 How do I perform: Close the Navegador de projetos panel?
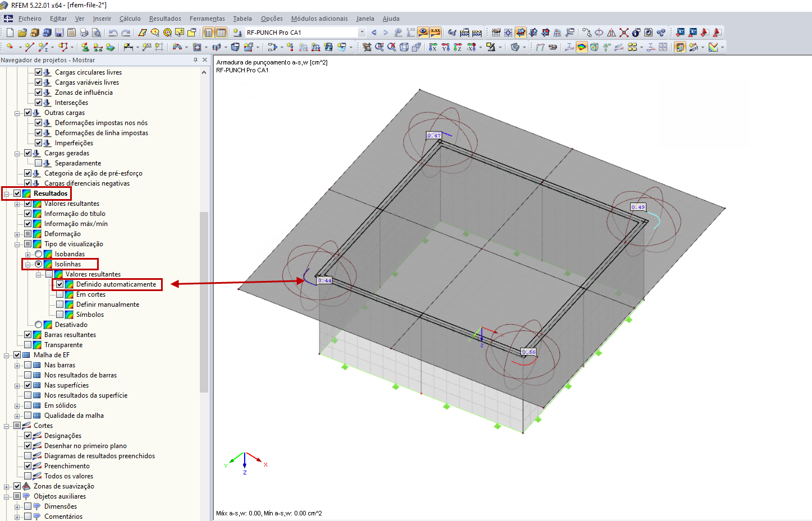pyautogui.click(x=205, y=60)
